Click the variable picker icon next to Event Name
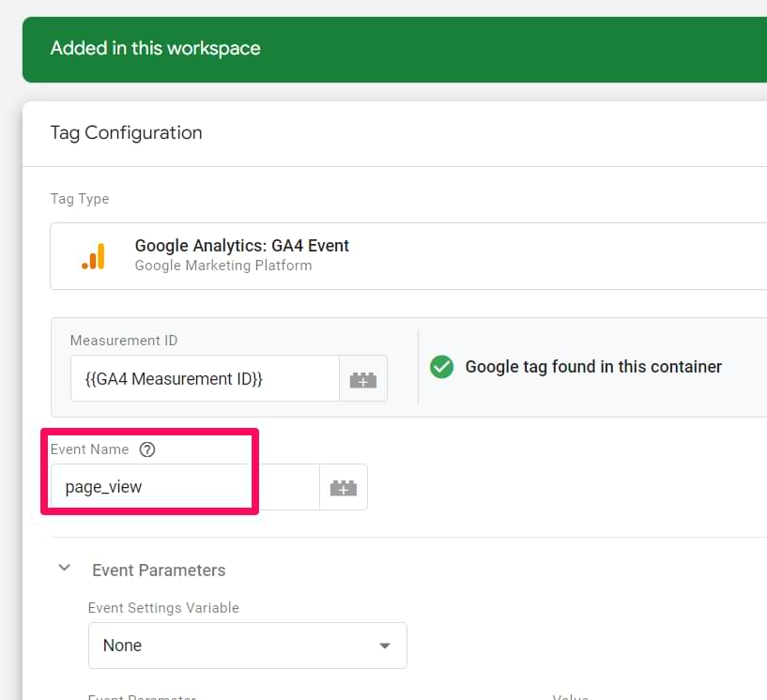767x700 pixels. coord(344,487)
